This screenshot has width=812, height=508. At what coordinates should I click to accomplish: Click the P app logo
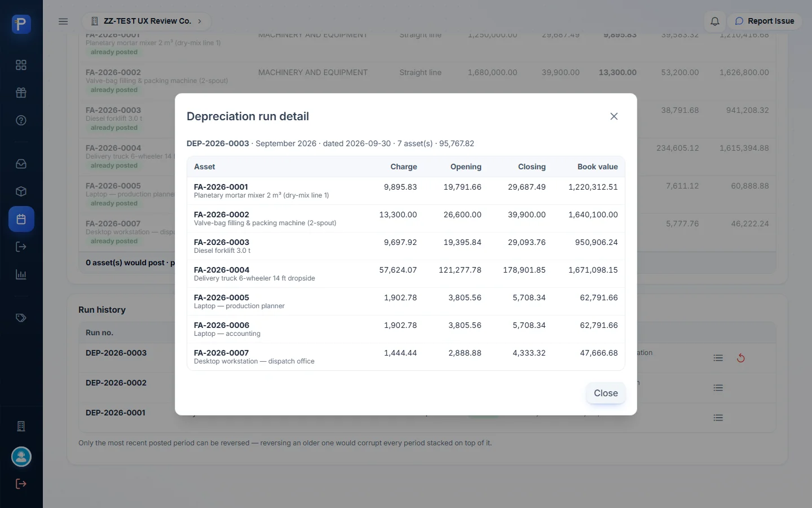tap(21, 24)
